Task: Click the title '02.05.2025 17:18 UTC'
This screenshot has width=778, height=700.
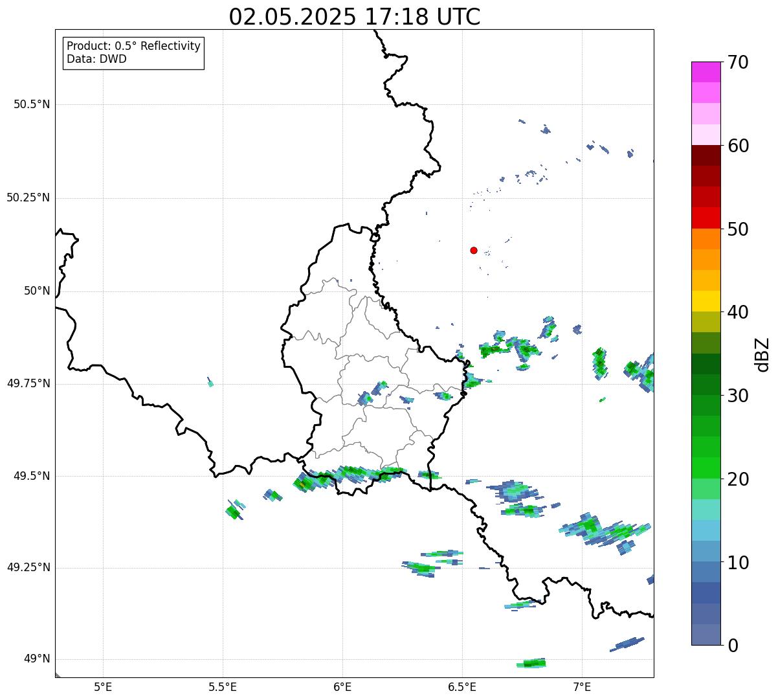Action: [x=355, y=17]
